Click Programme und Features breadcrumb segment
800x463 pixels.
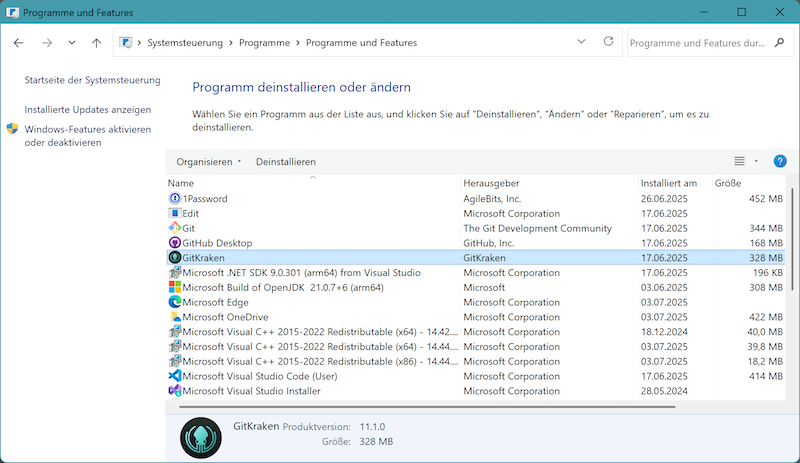tap(361, 43)
